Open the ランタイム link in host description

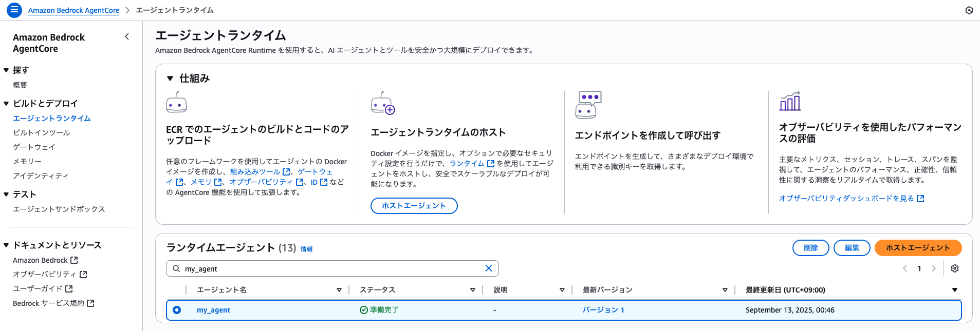click(x=472, y=164)
